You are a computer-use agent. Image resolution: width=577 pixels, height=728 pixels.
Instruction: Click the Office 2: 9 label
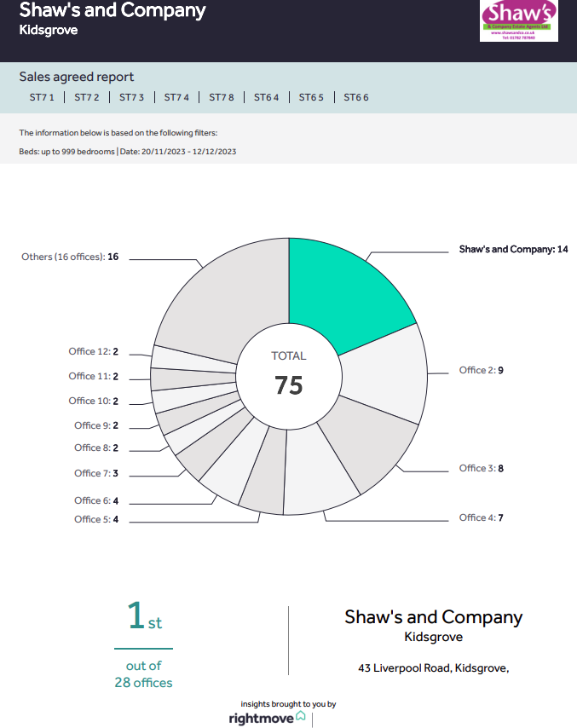(x=481, y=370)
